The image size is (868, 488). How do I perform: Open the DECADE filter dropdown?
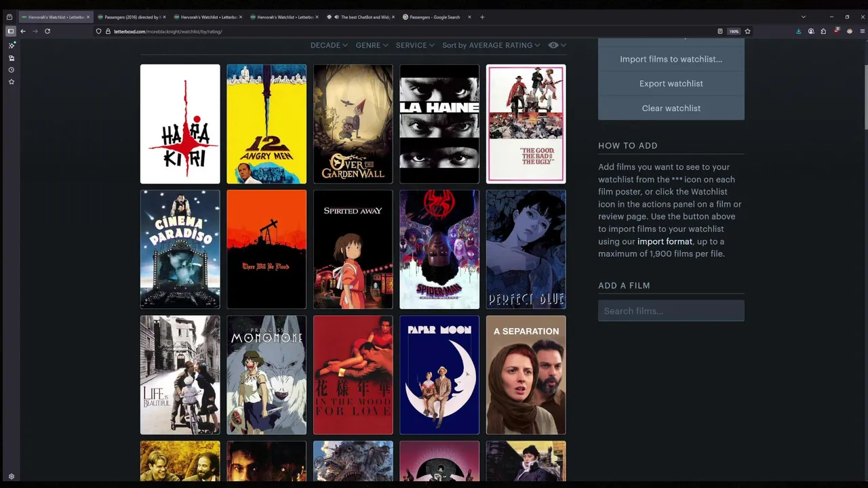(x=329, y=45)
